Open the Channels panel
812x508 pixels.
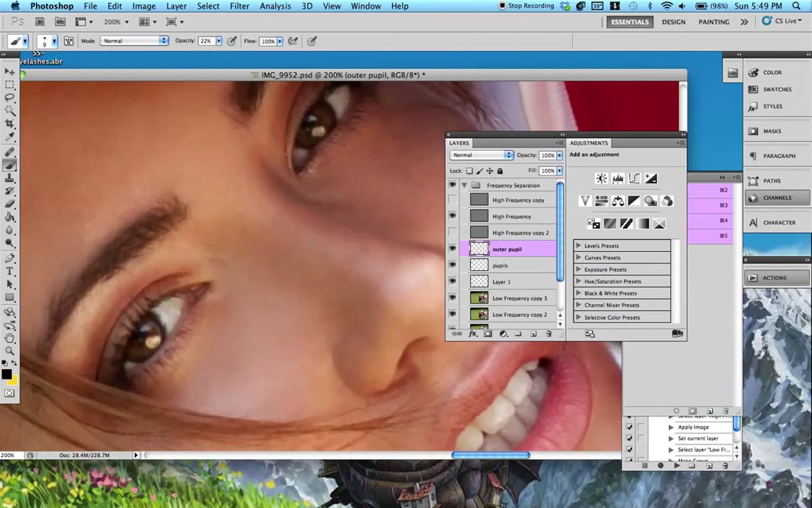click(x=777, y=198)
